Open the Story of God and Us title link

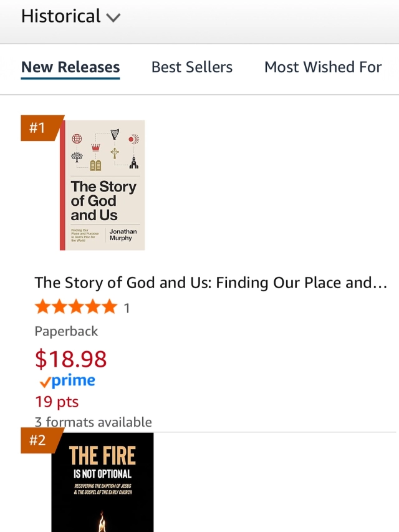click(211, 283)
